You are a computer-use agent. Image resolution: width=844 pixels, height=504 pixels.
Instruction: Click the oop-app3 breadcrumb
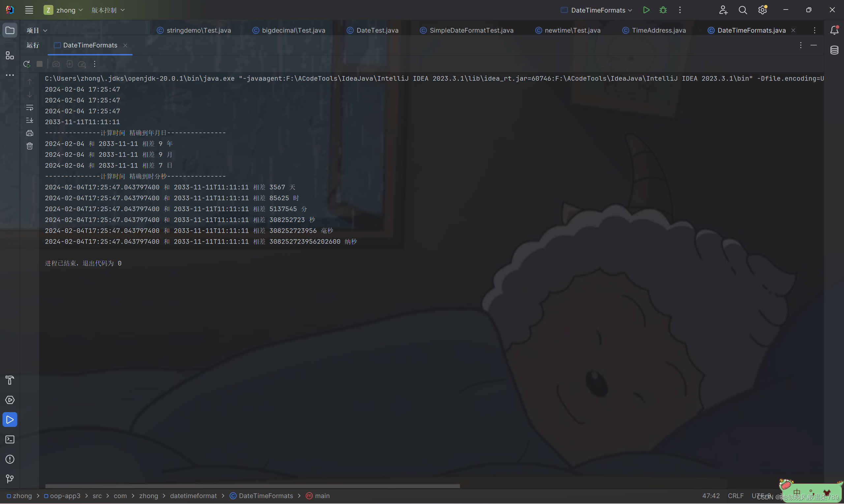62,496
